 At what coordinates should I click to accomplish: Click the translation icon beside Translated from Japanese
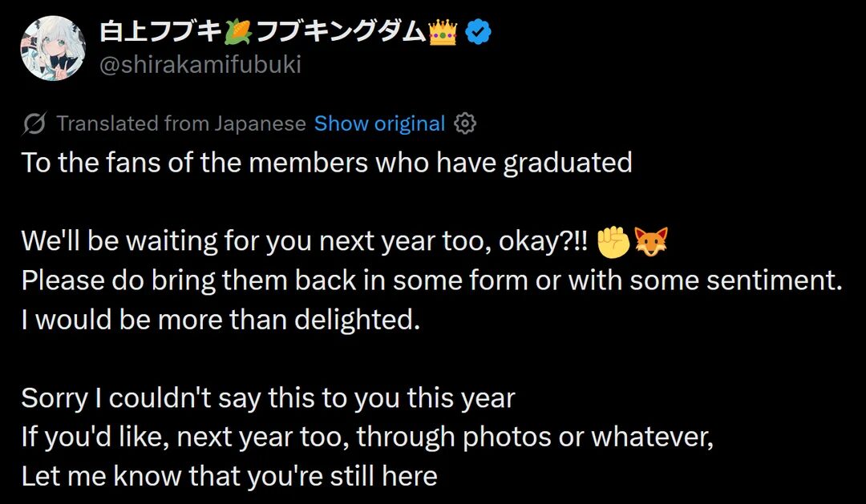[34, 123]
